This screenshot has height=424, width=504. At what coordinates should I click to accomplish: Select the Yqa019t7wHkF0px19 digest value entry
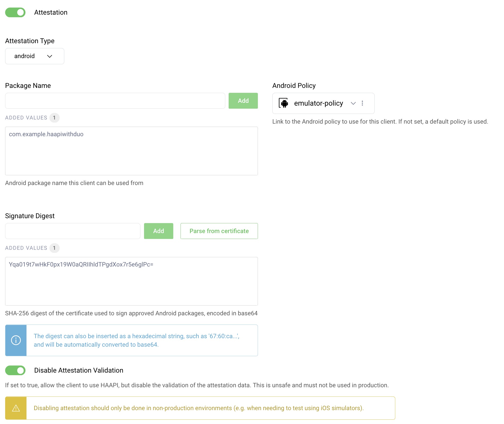pos(81,264)
